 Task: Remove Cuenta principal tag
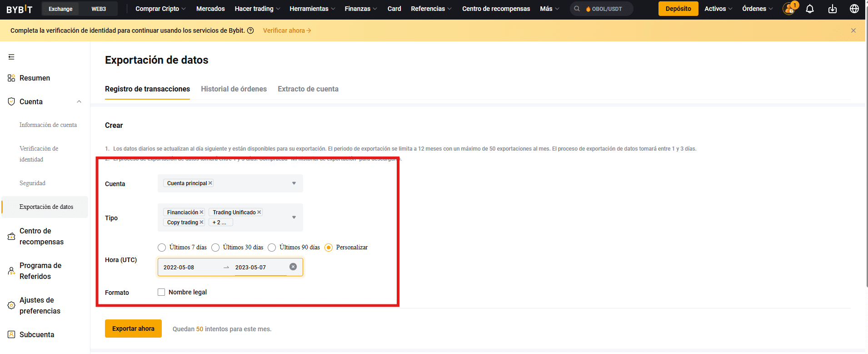210,183
